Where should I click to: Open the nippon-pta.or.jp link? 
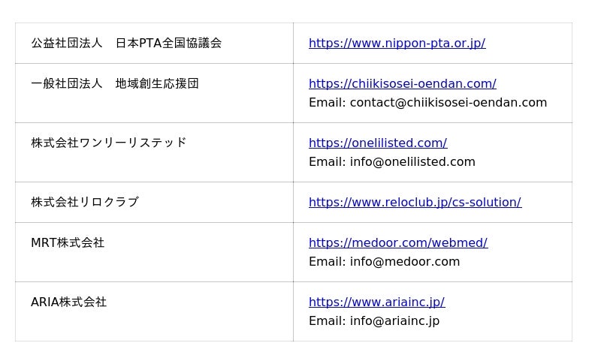tap(397, 44)
